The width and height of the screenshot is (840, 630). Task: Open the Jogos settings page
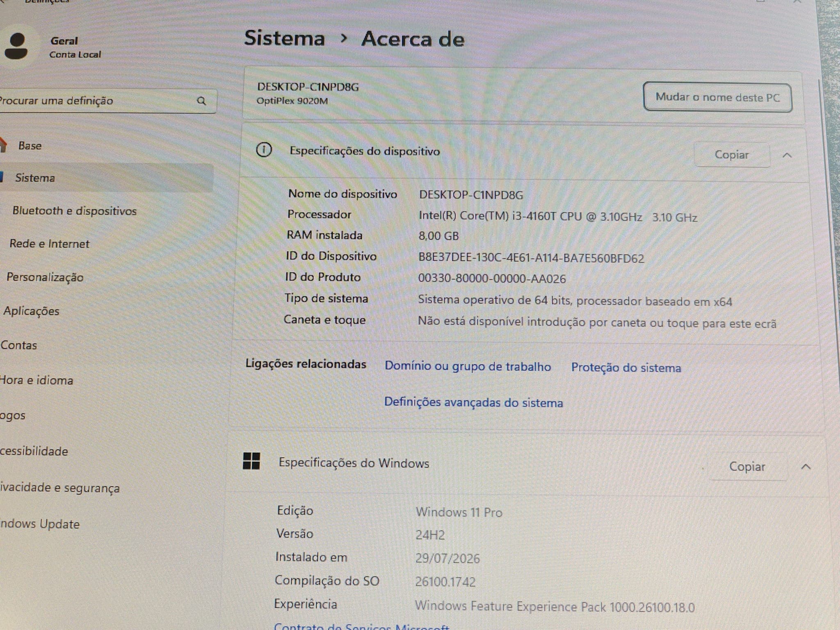click(x=13, y=415)
